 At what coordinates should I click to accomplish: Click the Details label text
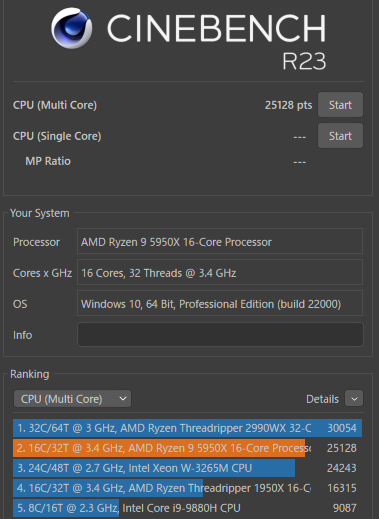pos(322,399)
